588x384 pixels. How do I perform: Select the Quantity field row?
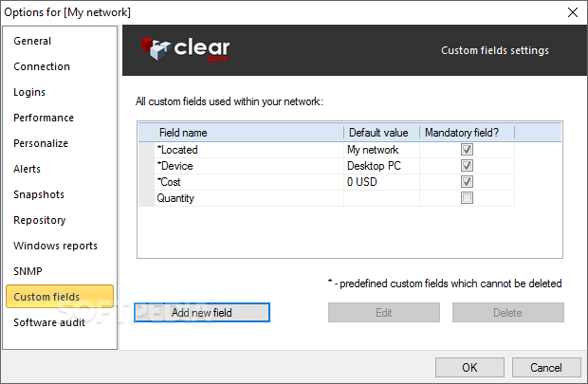click(326, 198)
